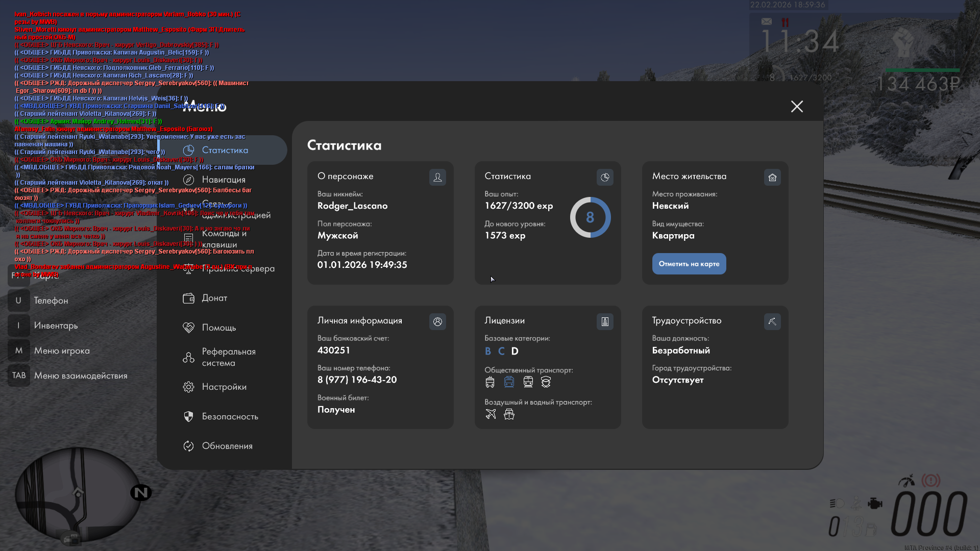This screenshot has height=551, width=980.
Task: Click the document icon in Лицензии card
Action: [605, 322]
